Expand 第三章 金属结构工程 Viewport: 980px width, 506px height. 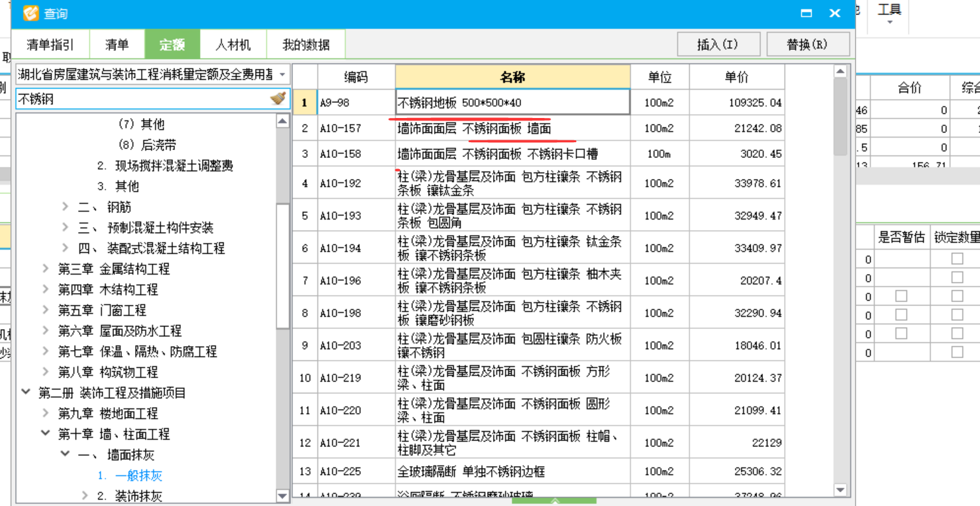(x=45, y=269)
